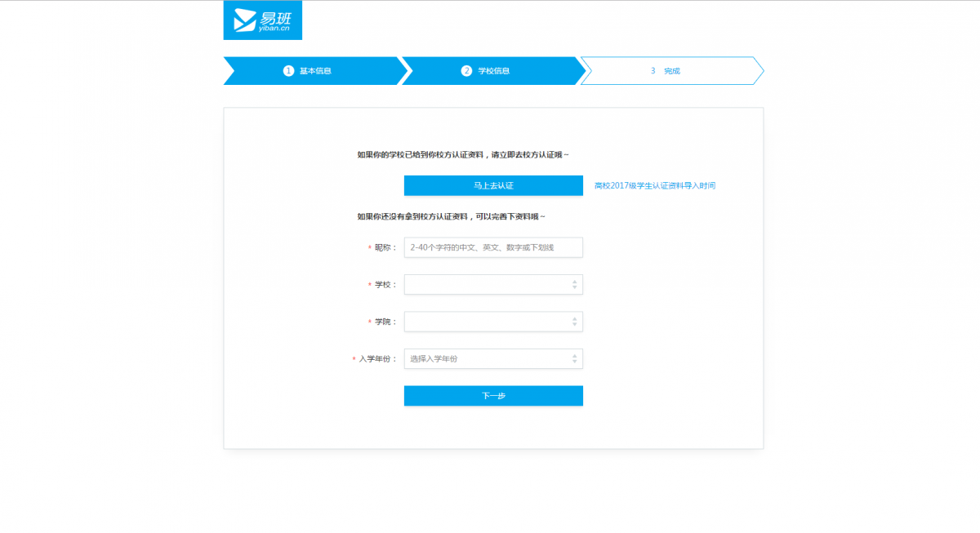980x533 pixels.
Task: Open 高校2017级学生认证资料导入时间 link
Action: (655, 186)
